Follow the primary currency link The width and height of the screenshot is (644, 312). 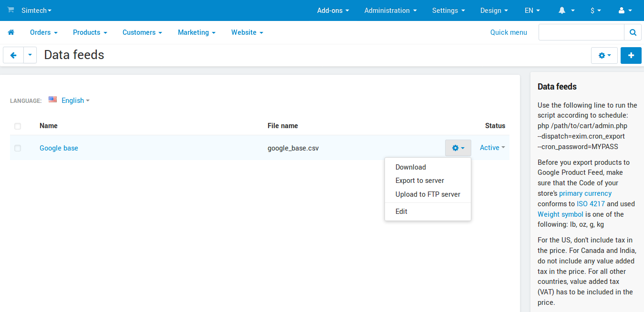tap(585, 193)
